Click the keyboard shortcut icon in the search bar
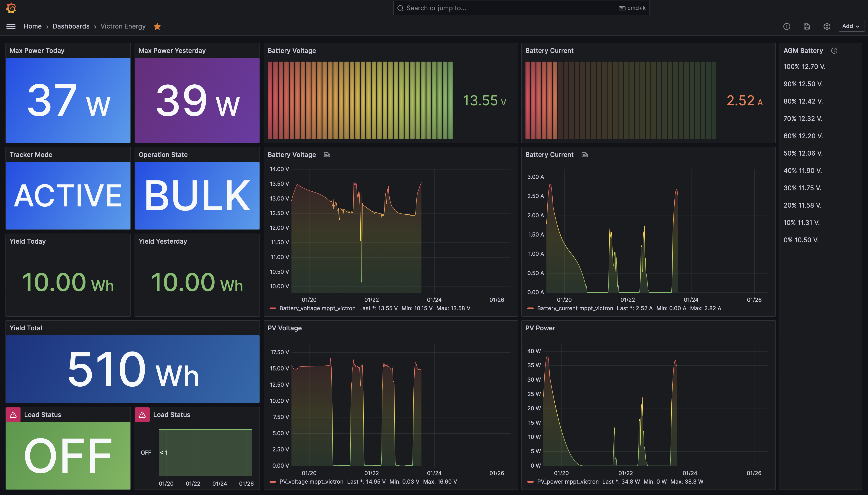The height and width of the screenshot is (495, 868). click(x=622, y=8)
